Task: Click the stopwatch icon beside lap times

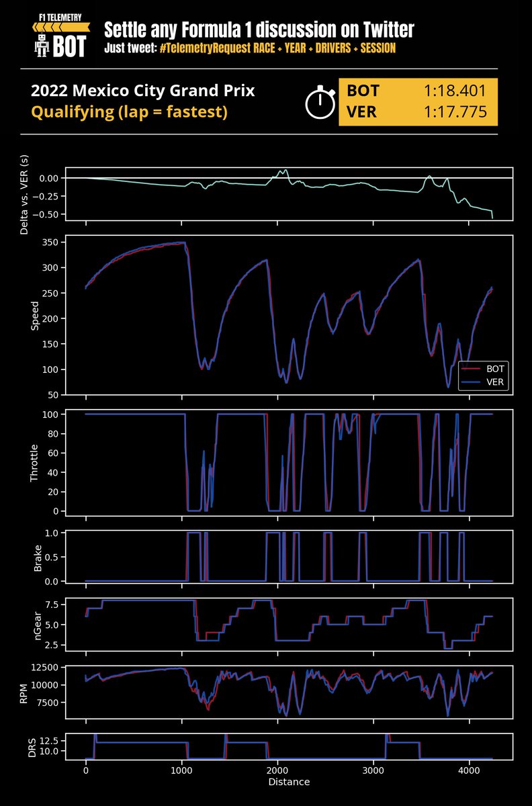Action: tap(320, 103)
